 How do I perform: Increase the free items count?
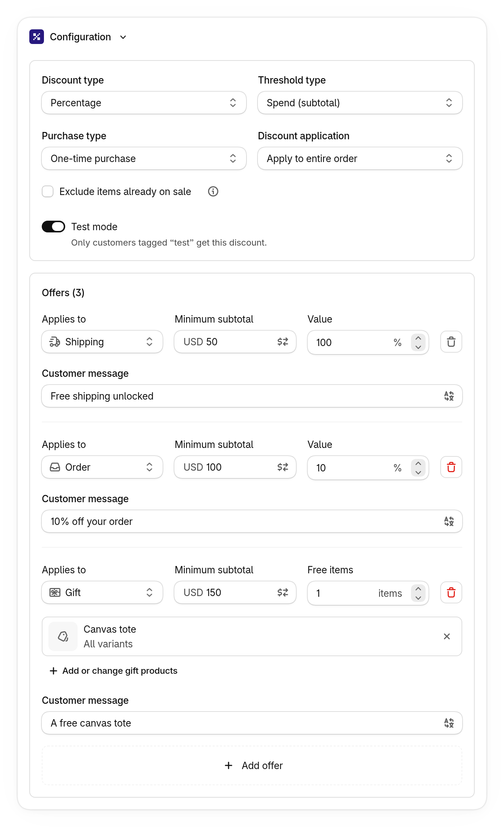tap(418, 589)
